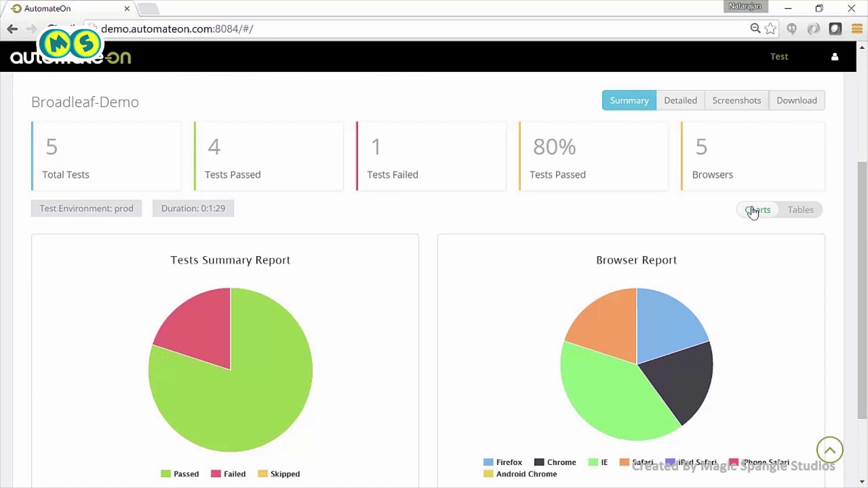This screenshot has height=488, width=868.
Task: Open the Detailed tab
Action: [680, 100]
